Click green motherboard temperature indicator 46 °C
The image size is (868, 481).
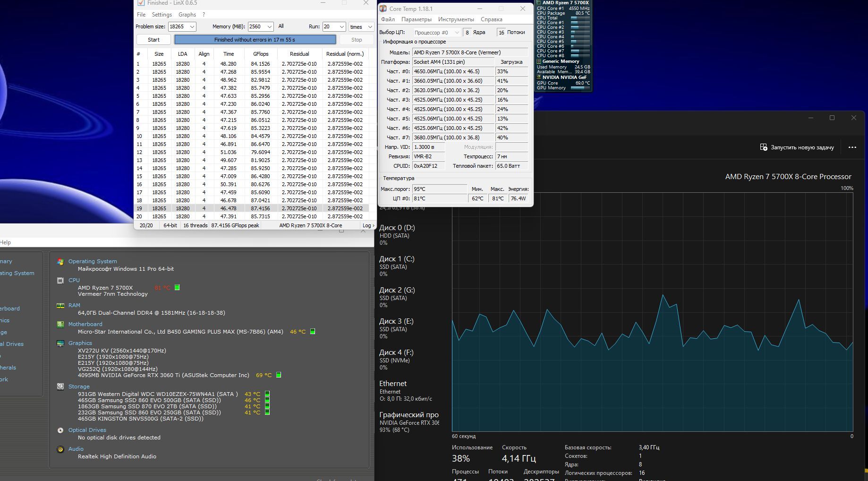312,332
